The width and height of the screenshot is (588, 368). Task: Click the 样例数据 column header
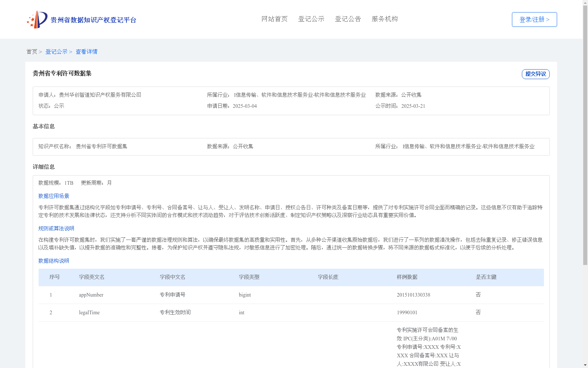(x=407, y=277)
